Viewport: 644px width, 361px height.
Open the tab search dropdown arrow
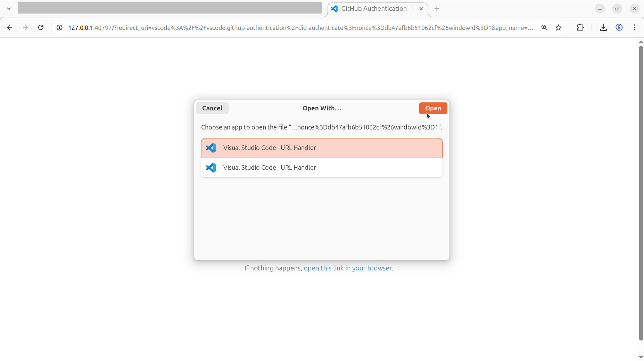tap(9, 9)
